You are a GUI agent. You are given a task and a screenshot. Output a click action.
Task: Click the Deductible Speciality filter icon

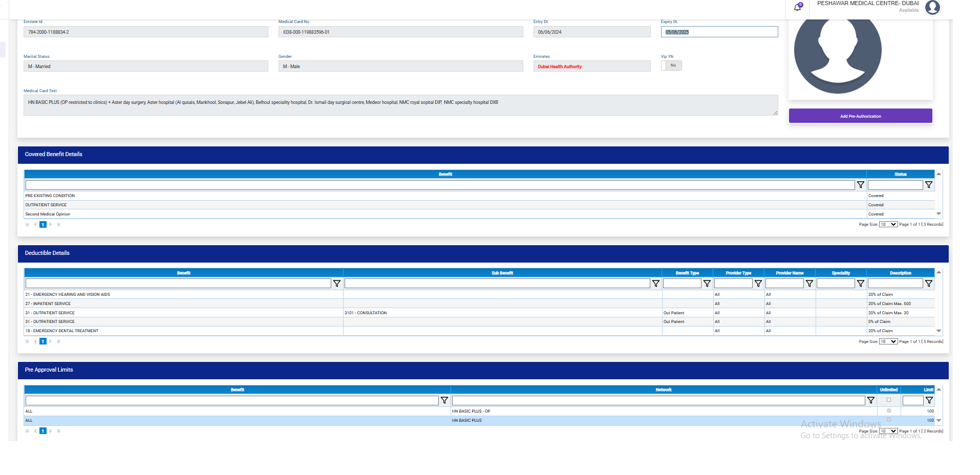pos(861,284)
